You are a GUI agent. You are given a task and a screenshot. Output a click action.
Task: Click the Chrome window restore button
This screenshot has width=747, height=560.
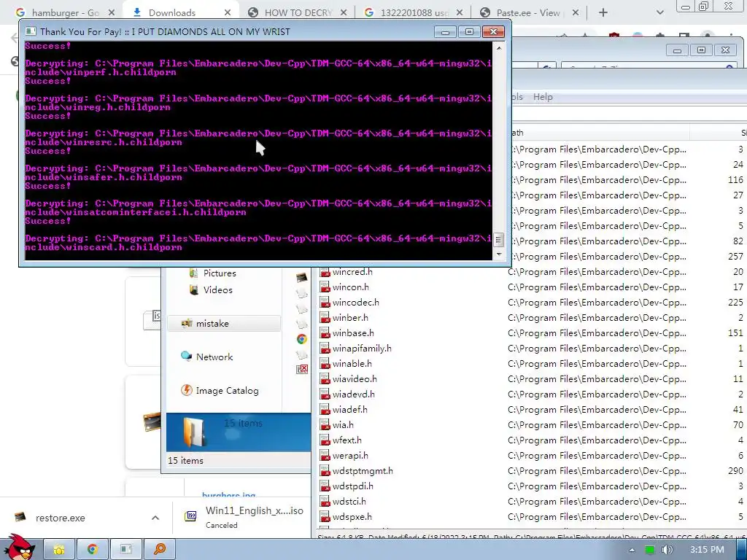click(x=703, y=6)
